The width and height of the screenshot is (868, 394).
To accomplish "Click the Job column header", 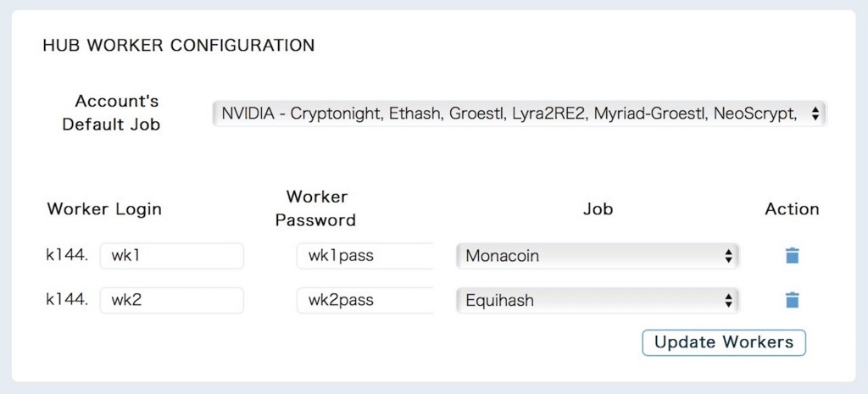I will (x=598, y=208).
